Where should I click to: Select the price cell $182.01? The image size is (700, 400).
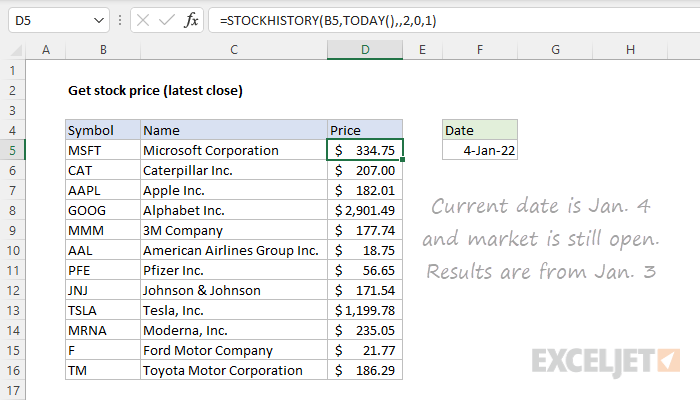point(365,190)
